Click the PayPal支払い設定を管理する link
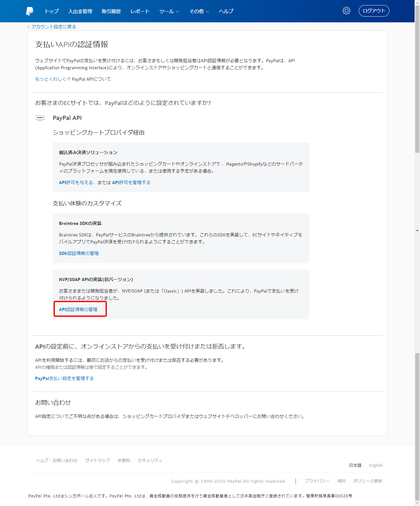This screenshot has width=420, height=506. point(64,378)
